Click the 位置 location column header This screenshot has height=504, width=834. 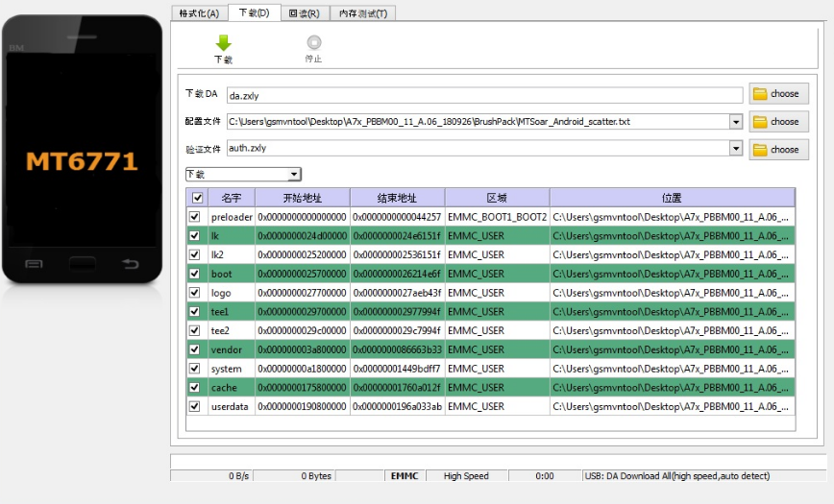click(673, 198)
